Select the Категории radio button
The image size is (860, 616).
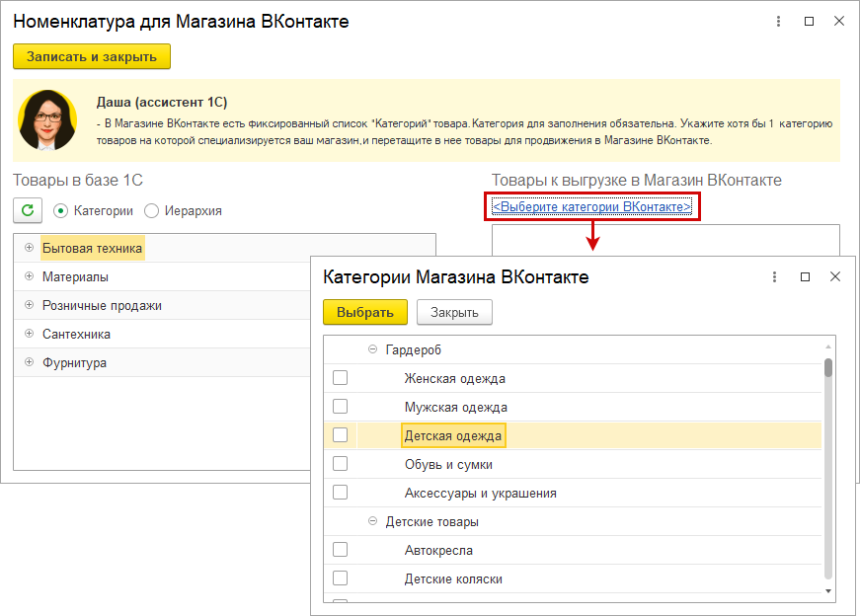60,210
